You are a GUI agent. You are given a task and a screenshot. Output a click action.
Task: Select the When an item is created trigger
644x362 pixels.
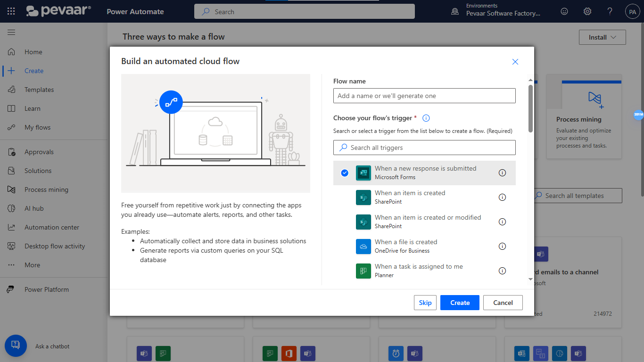click(424, 197)
